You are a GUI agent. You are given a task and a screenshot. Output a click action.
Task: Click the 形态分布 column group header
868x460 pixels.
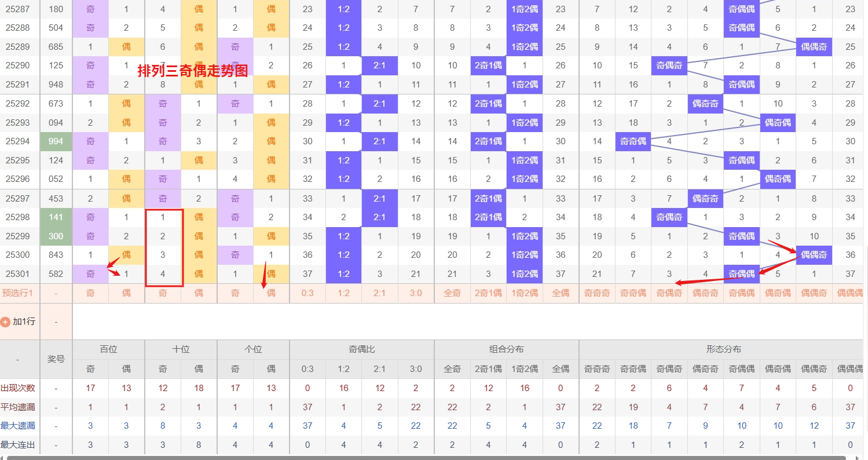coord(723,349)
